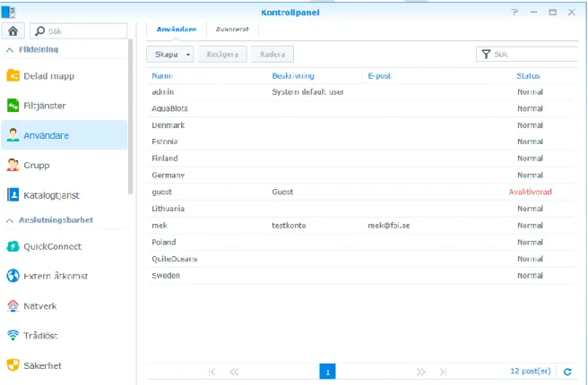Select the Denmark user row
The height and width of the screenshot is (385, 588).
pyautogui.click(x=360, y=125)
